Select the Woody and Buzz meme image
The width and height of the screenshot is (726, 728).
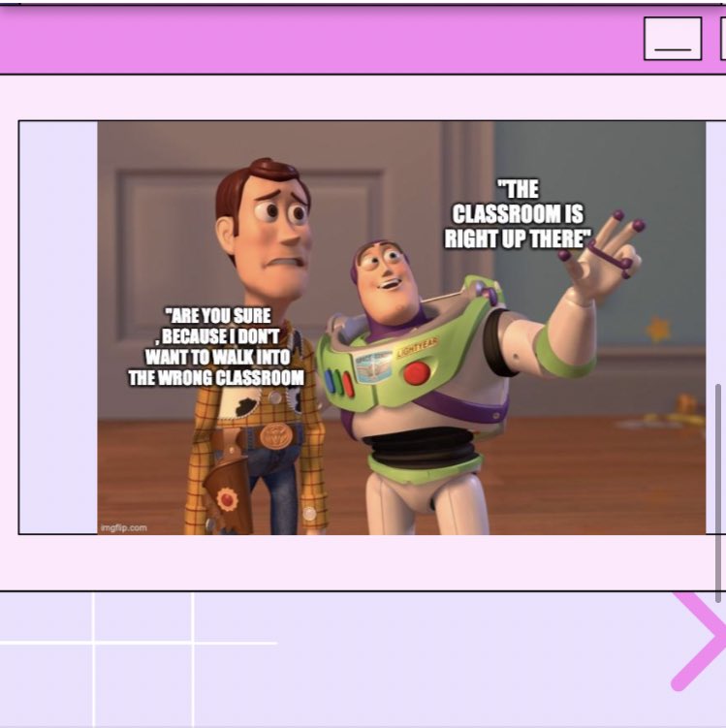tap(401, 328)
